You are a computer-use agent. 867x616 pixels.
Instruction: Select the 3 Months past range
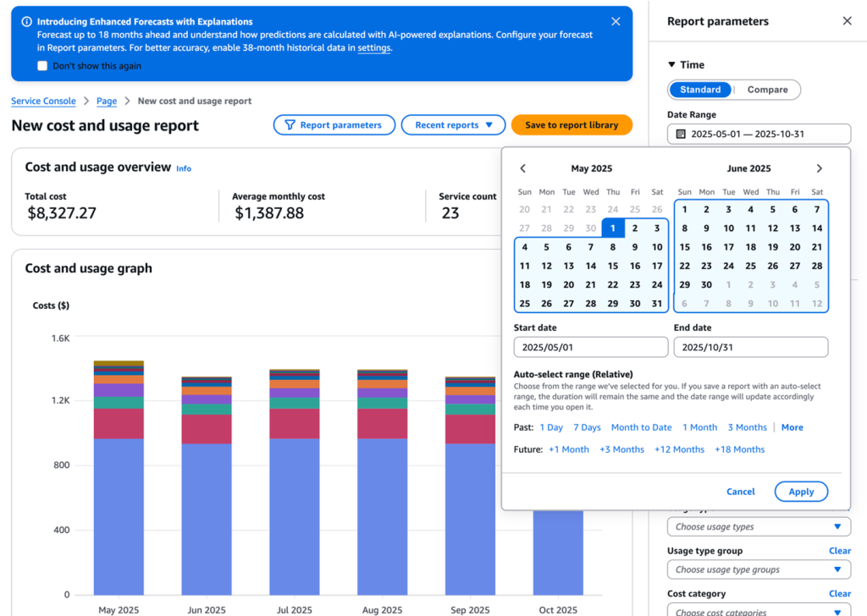pos(747,427)
